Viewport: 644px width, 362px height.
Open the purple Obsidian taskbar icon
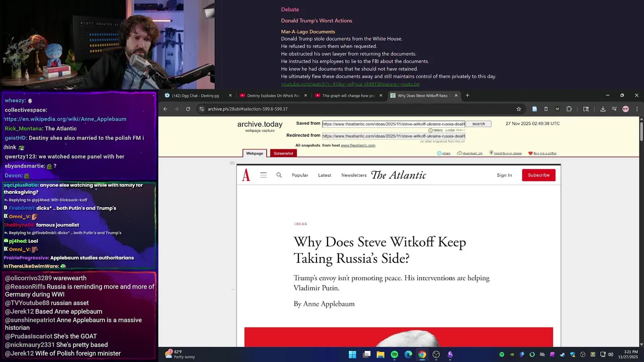pyautogui.click(x=450, y=354)
